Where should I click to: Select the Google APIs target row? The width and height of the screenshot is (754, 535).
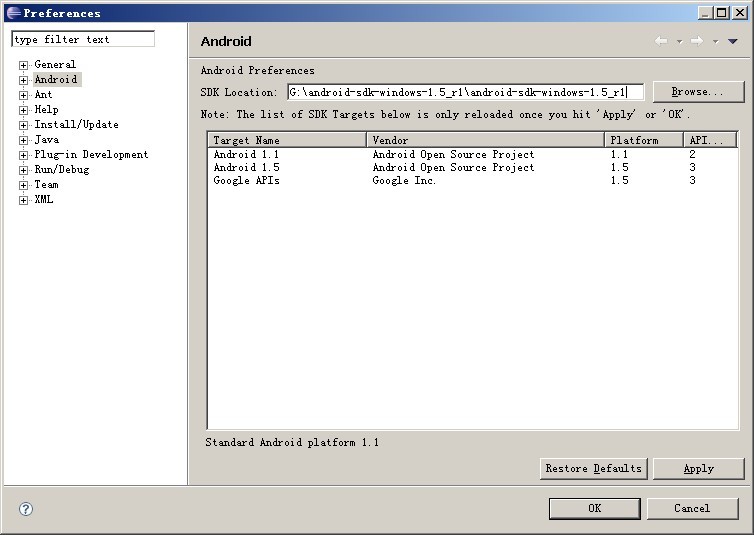473,180
